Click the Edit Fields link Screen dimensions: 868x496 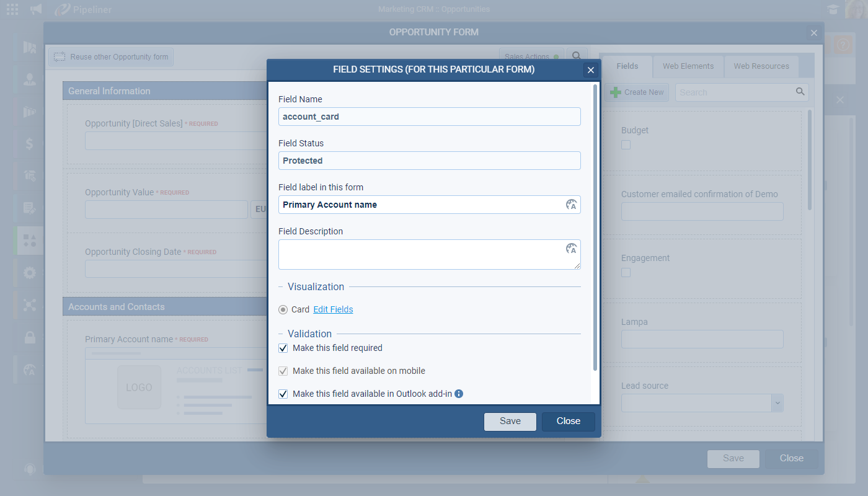tap(333, 309)
